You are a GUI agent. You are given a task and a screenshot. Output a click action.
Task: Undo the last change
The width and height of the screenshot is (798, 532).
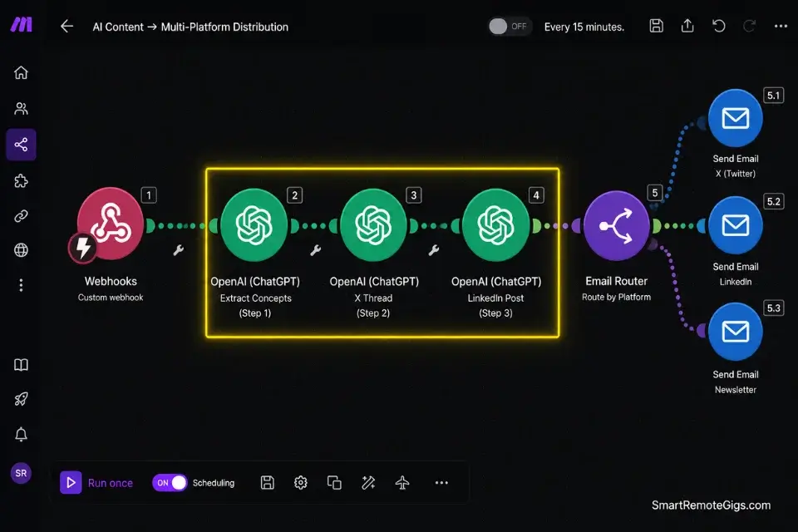click(718, 26)
